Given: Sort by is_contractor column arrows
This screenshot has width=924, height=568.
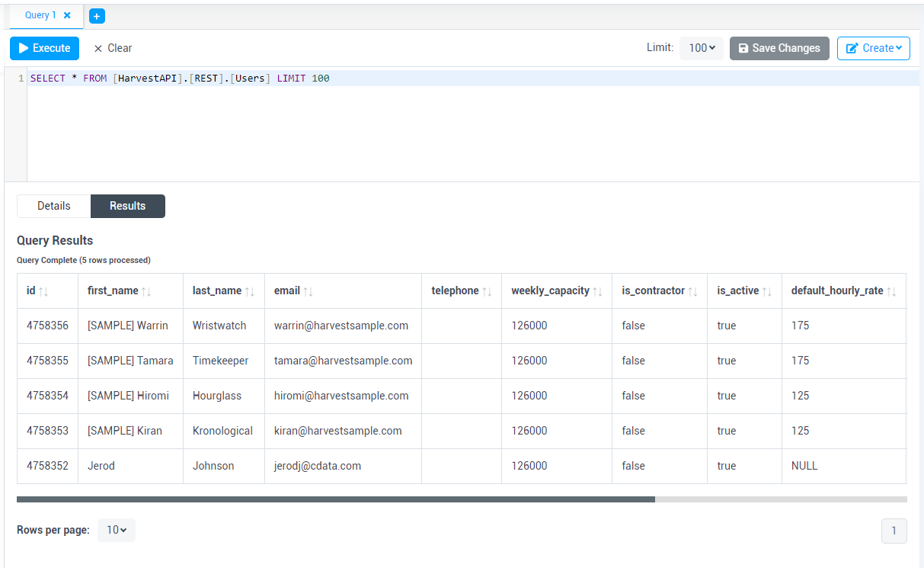Looking at the screenshot, I should 693,291.
